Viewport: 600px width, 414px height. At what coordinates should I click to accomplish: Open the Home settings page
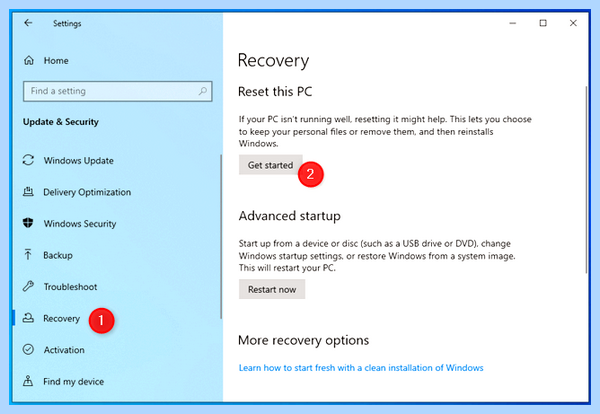(x=56, y=60)
